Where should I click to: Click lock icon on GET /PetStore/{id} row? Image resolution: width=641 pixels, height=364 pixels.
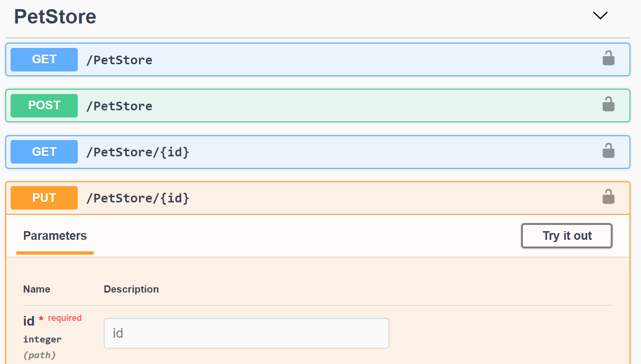click(608, 151)
